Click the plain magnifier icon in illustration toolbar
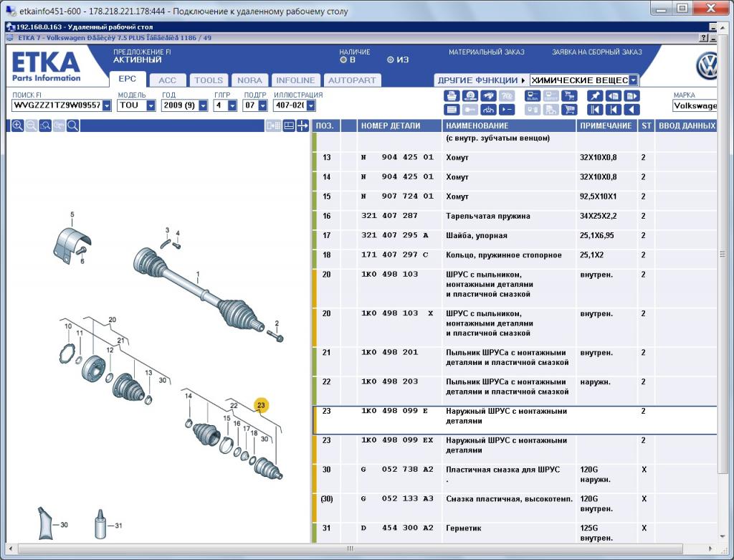Viewport: 734px width, 560px height. pos(72,125)
